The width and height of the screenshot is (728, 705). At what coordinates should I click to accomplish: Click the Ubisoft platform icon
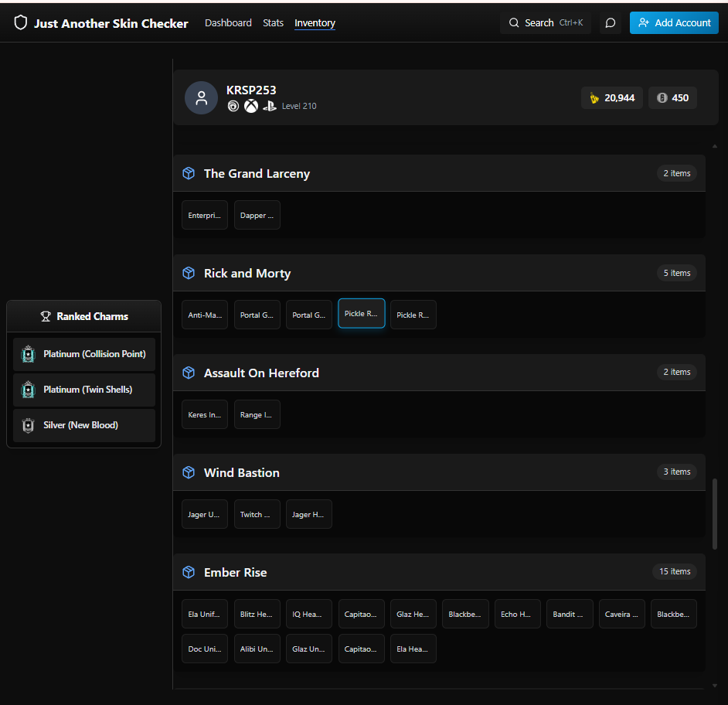[x=233, y=107]
